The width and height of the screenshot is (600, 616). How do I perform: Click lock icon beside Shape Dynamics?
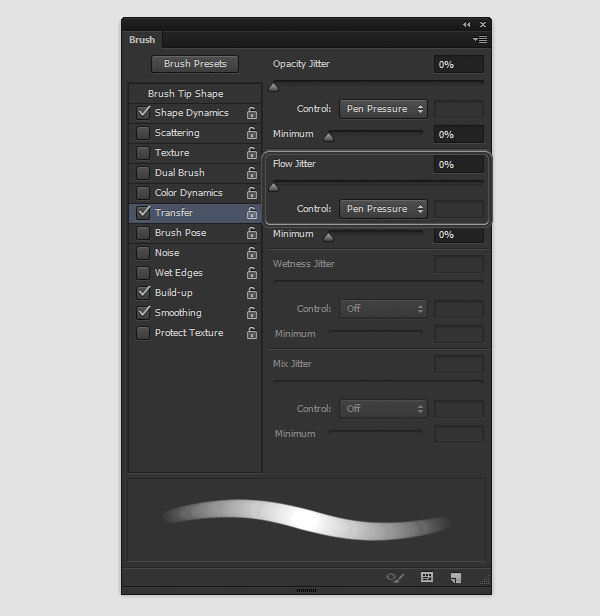(252, 114)
